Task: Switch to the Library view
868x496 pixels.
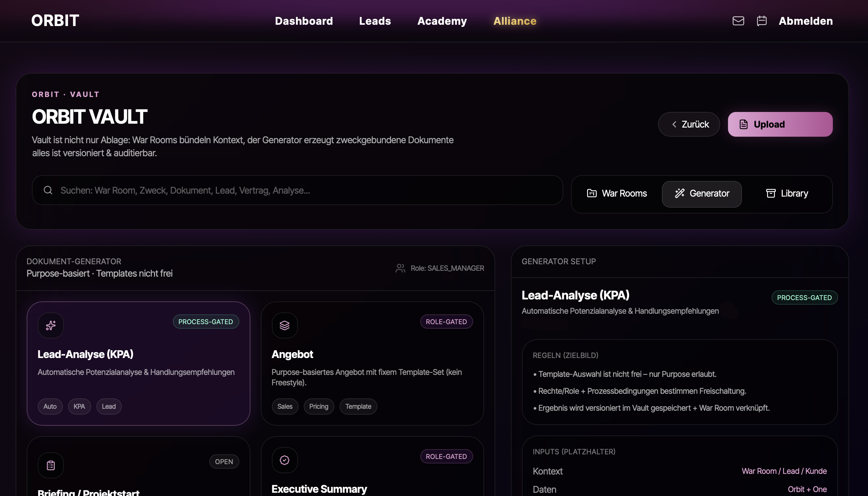Action: click(787, 194)
